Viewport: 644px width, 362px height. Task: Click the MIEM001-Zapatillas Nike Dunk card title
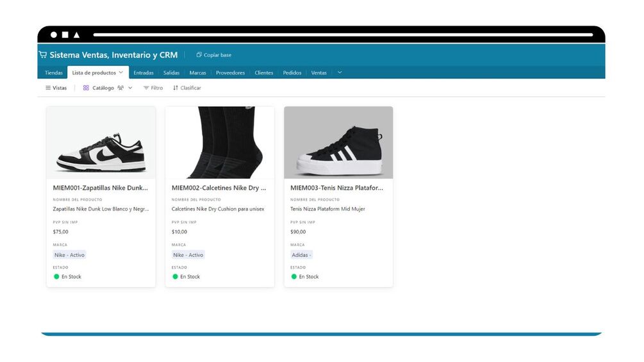pyautogui.click(x=100, y=188)
